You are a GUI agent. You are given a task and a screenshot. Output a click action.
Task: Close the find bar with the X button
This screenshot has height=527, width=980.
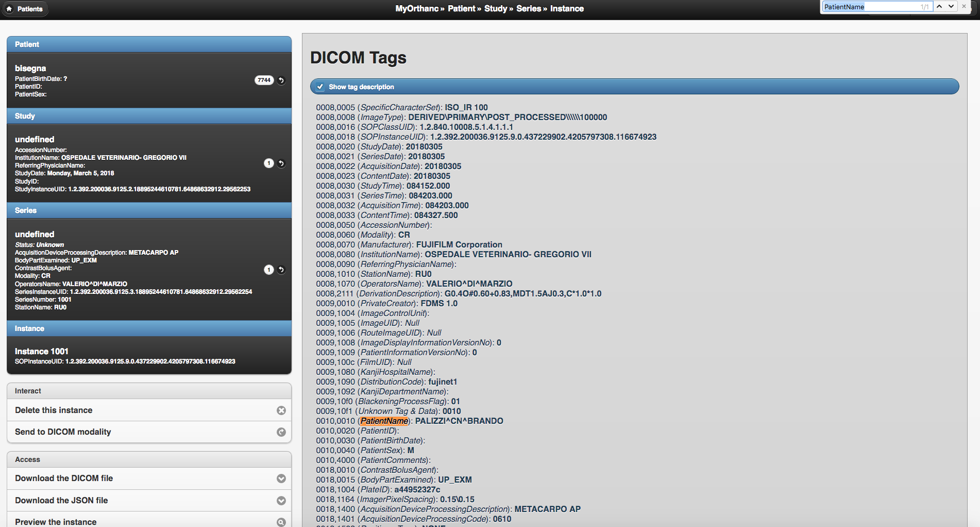tap(964, 6)
